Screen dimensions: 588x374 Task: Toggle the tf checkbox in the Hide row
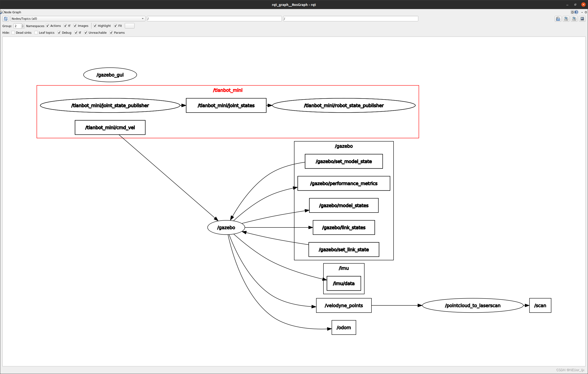click(x=76, y=33)
